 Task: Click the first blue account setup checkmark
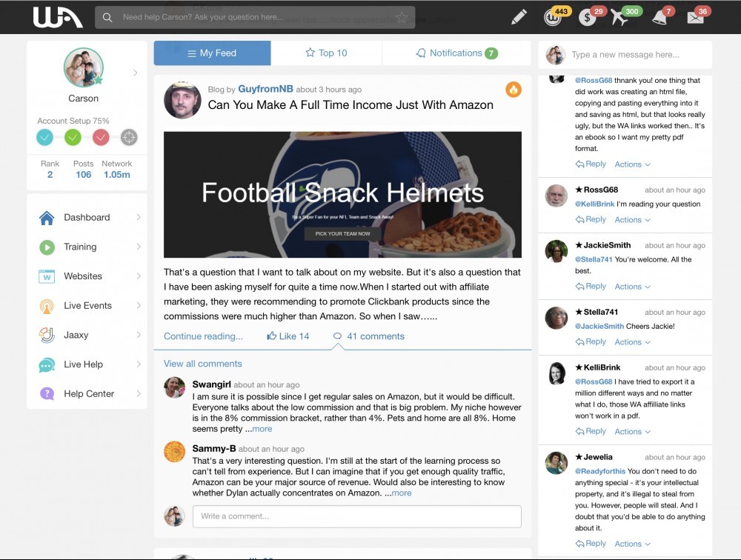point(45,138)
